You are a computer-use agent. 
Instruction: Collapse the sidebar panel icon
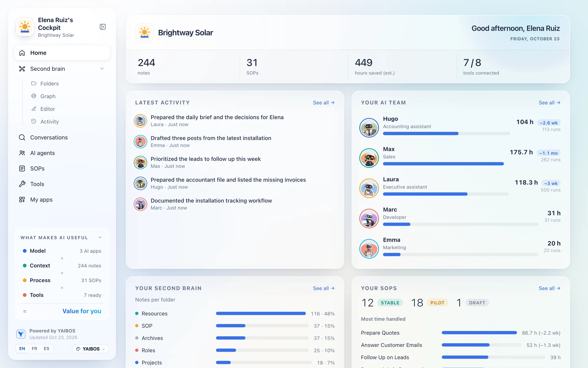[x=103, y=27]
